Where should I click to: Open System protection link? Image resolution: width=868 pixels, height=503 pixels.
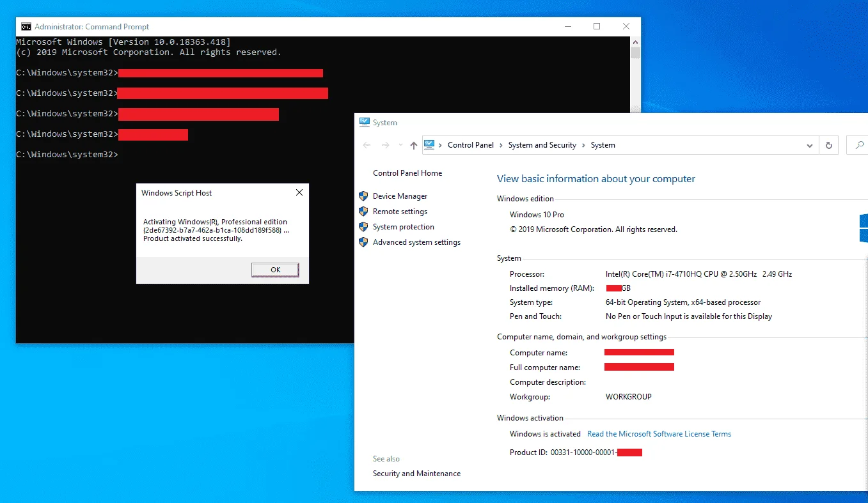coord(404,227)
